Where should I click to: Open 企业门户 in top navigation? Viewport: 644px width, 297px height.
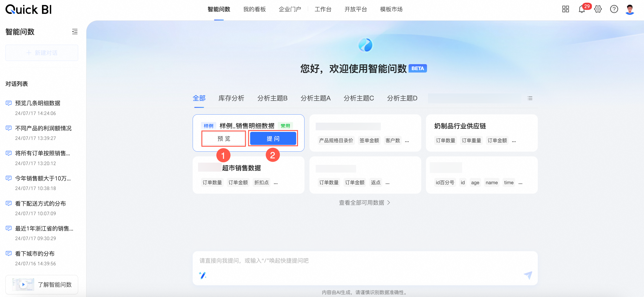[x=290, y=9]
